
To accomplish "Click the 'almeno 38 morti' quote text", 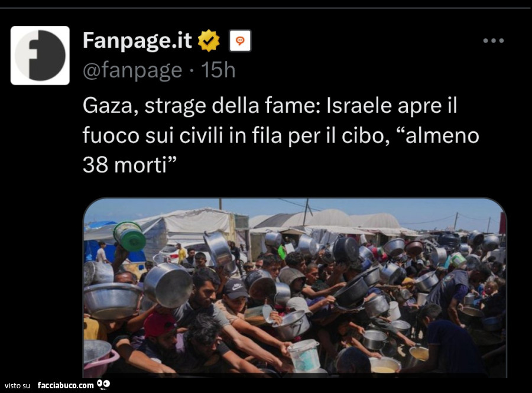I will pos(281,150).
